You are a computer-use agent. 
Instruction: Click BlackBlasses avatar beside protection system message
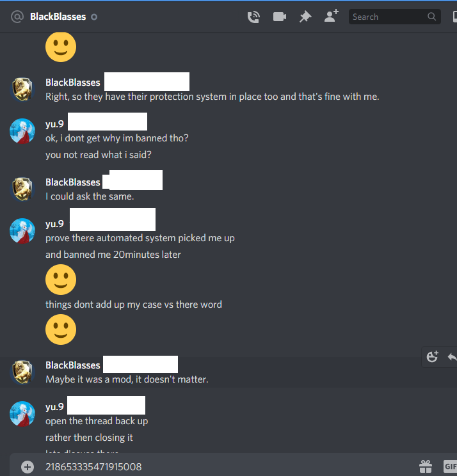pos(22,89)
